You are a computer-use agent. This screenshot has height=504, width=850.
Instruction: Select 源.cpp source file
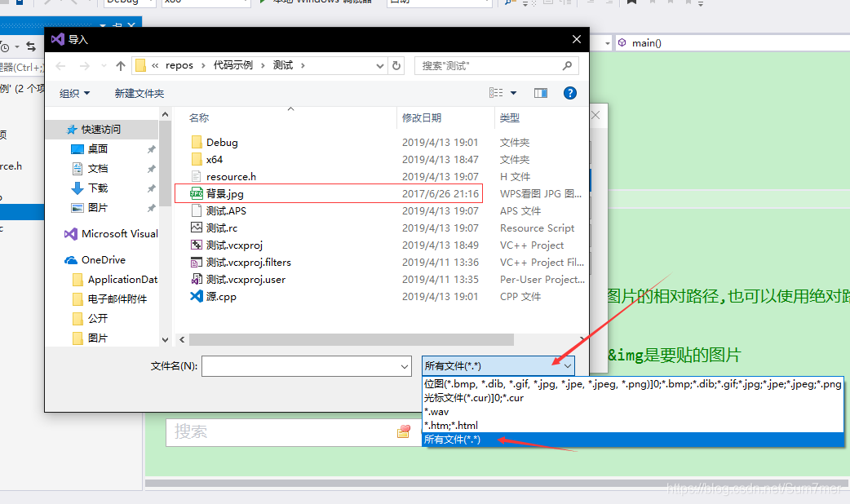pyautogui.click(x=221, y=296)
